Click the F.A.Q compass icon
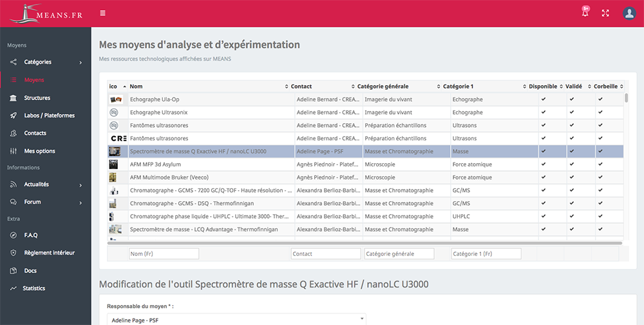 pyautogui.click(x=14, y=235)
